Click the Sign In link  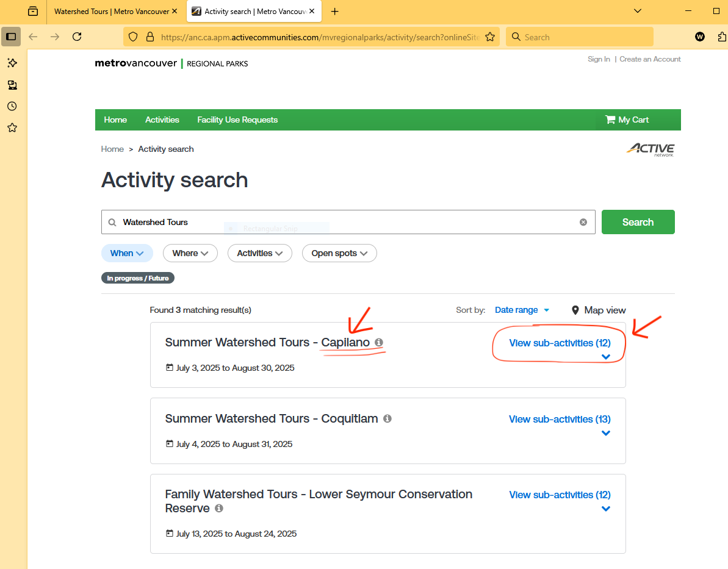pyautogui.click(x=599, y=59)
